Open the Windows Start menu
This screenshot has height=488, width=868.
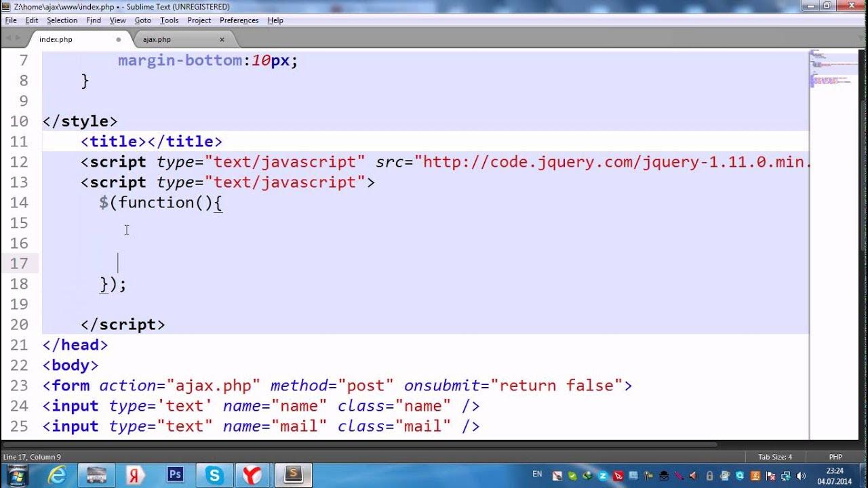pos(17,475)
